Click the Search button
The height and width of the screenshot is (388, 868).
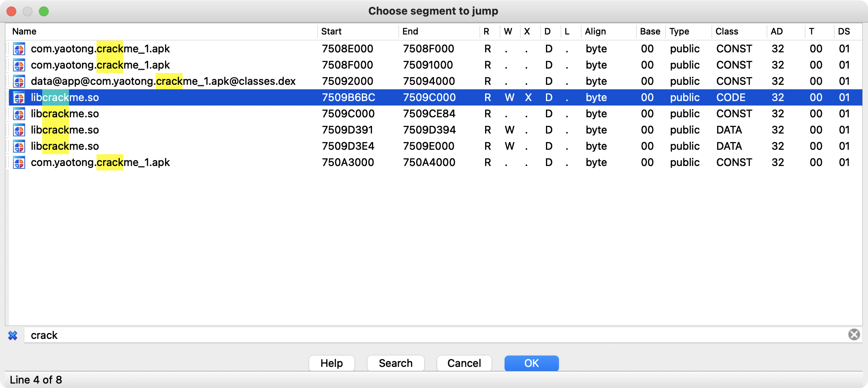395,363
